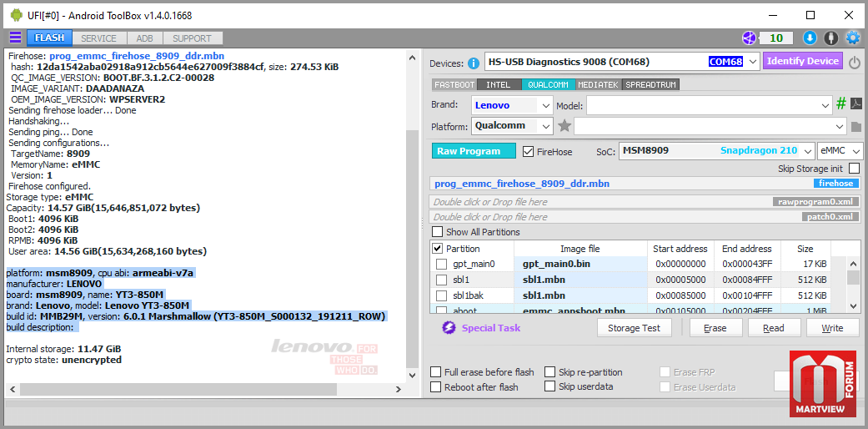Click the credits counter showing 10
The width and height of the screenshot is (868, 429).
pyautogui.click(x=776, y=38)
